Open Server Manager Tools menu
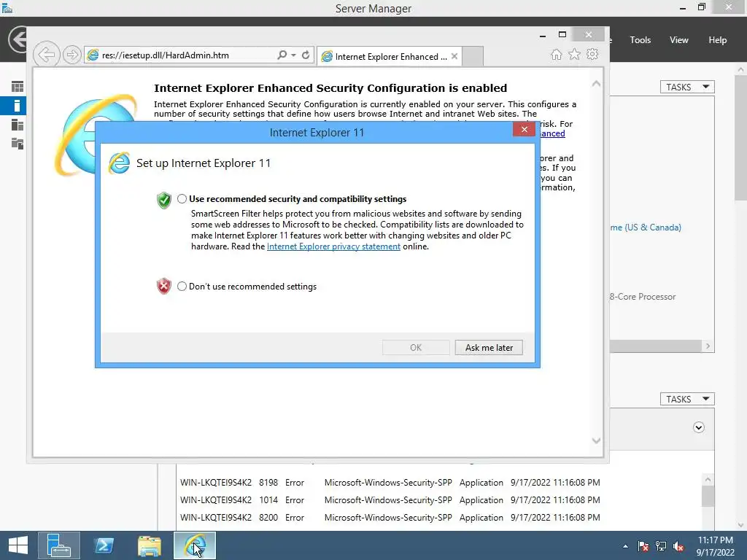This screenshot has height=560, width=747. 640,40
